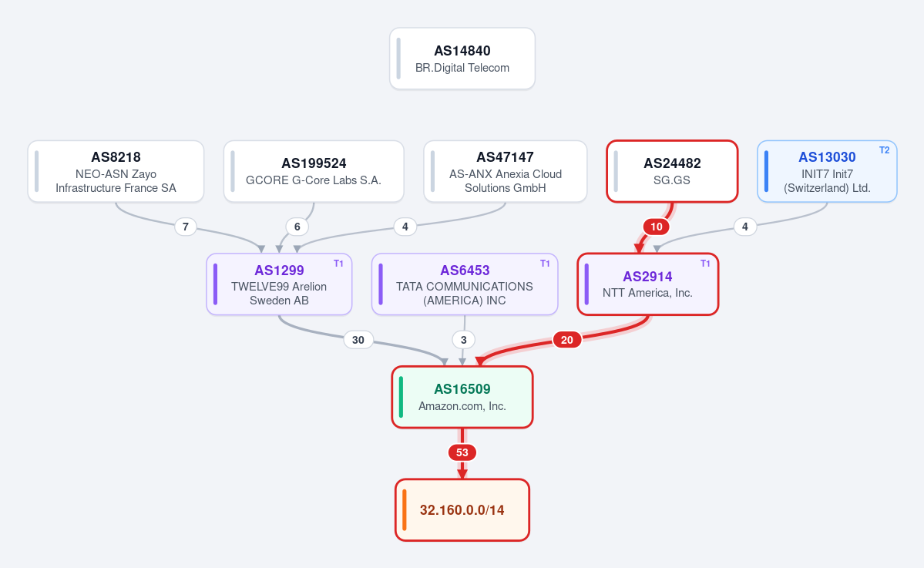The width and height of the screenshot is (924, 568).
Task: Select the AS2914 NTT America node
Action: coord(647,284)
